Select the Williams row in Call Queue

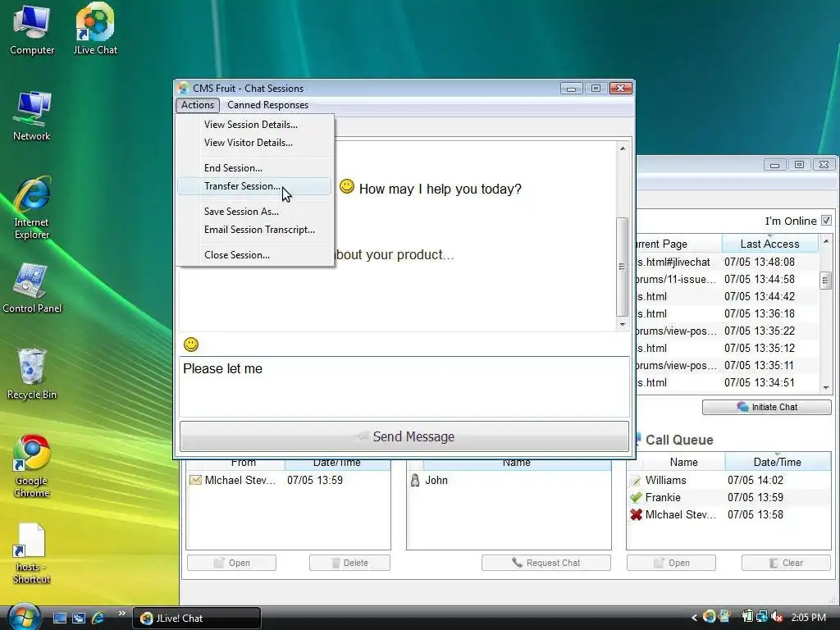(728, 480)
